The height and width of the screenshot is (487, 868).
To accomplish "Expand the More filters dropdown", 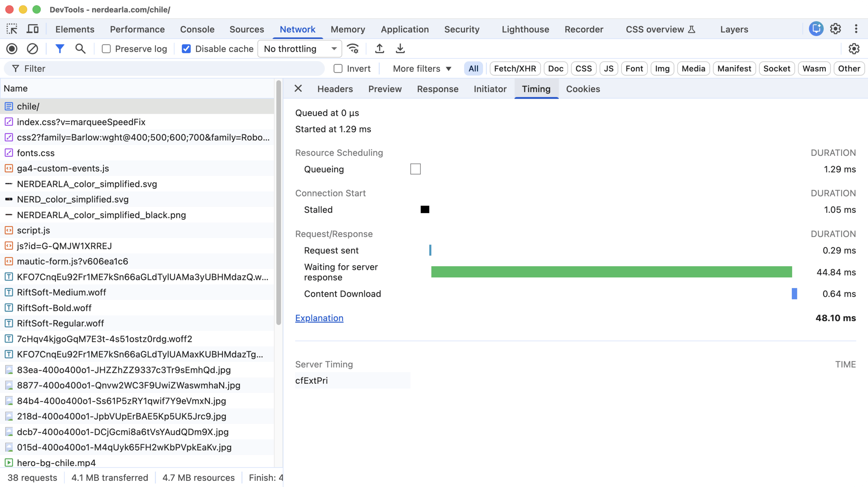I will [x=422, y=69].
